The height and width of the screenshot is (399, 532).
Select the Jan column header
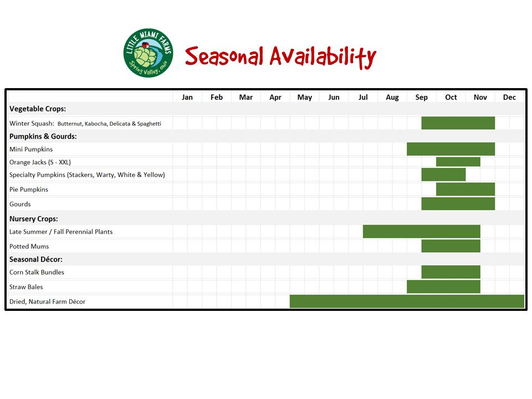[187, 98]
